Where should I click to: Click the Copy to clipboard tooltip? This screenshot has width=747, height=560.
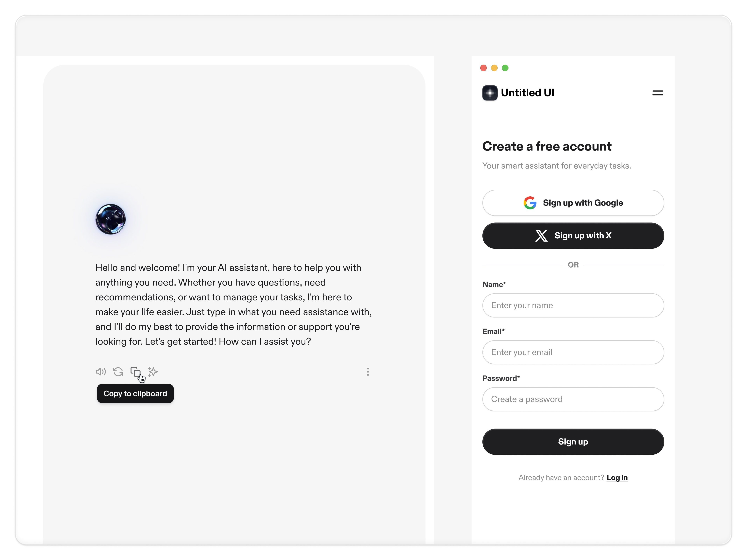click(x=135, y=393)
